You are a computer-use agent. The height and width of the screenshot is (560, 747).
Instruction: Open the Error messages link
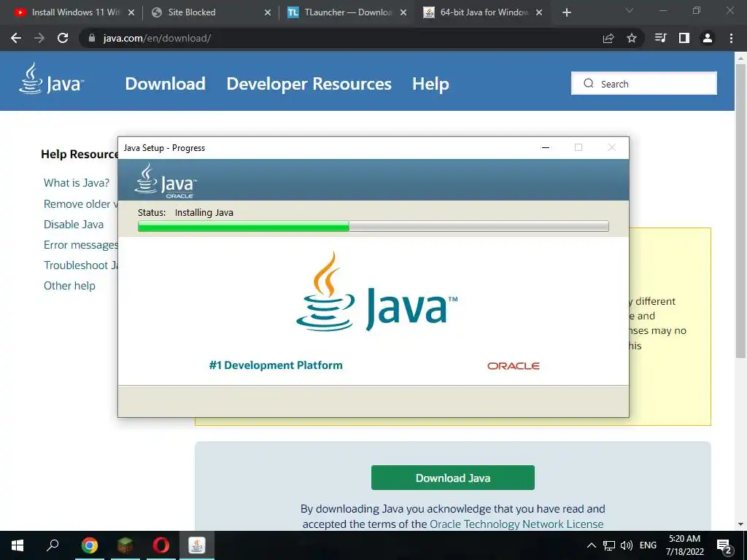[80, 245]
